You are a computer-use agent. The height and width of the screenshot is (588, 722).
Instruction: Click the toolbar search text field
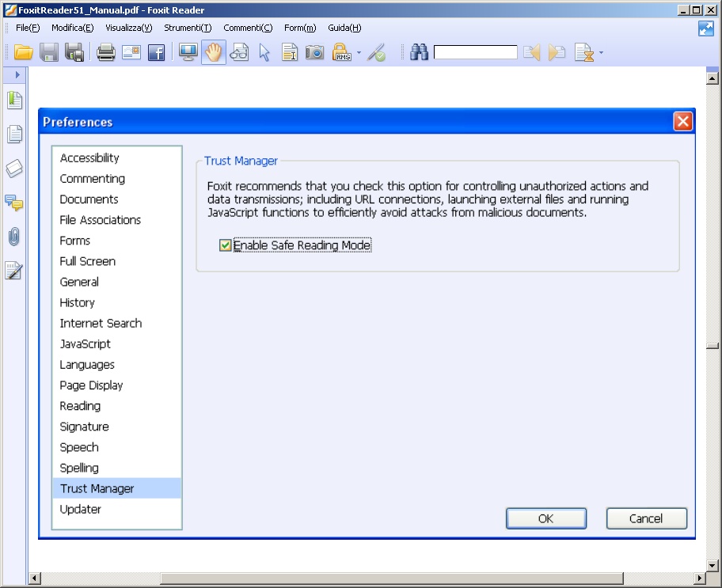[475, 52]
